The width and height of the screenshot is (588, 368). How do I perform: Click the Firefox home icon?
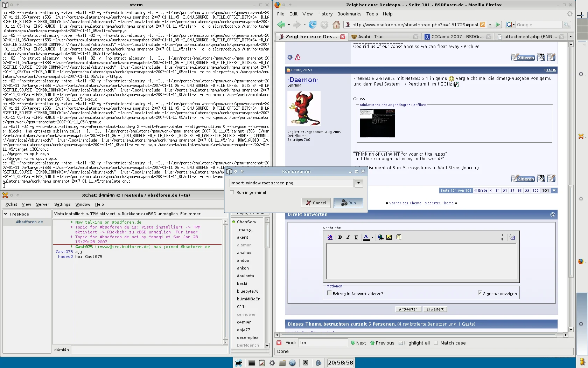click(x=336, y=25)
